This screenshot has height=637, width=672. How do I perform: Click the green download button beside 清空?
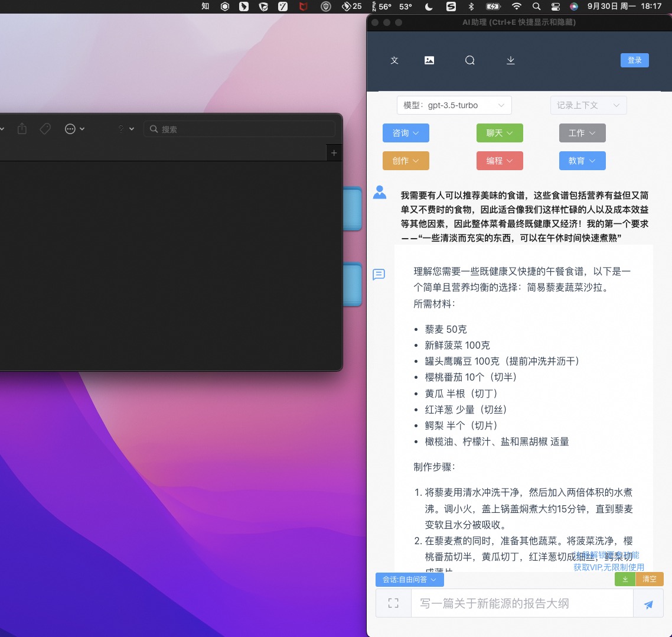click(625, 579)
